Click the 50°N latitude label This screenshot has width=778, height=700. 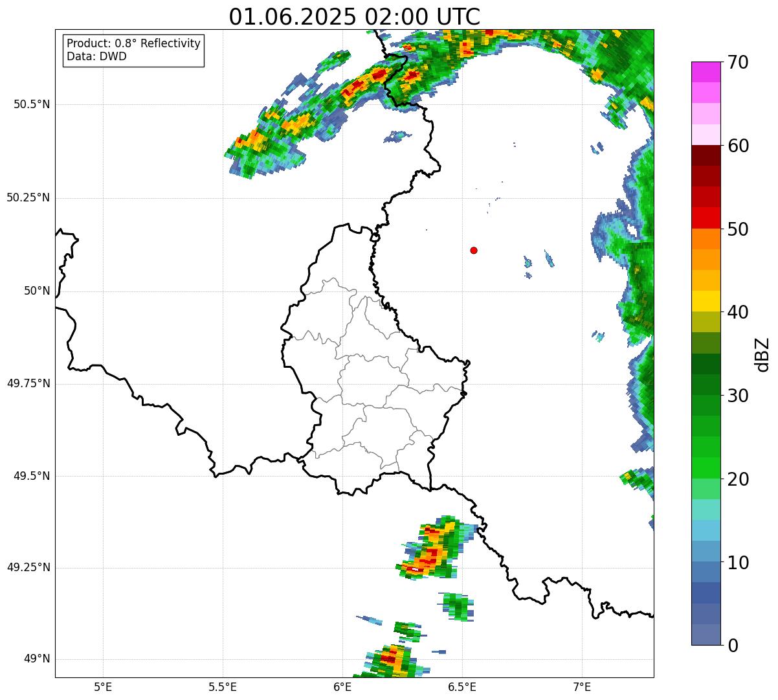coord(37,291)
